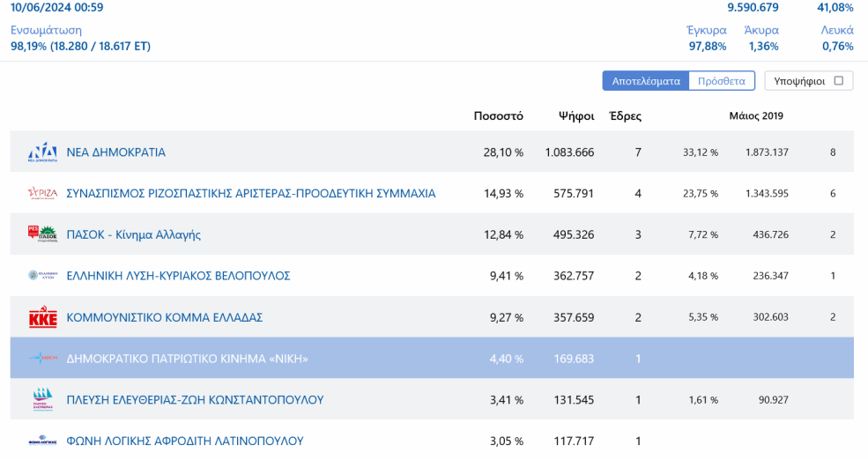Click the ΠΑΣΟΚ party logo icon
This screenshot has height=460, width=868.
point(42,234)
